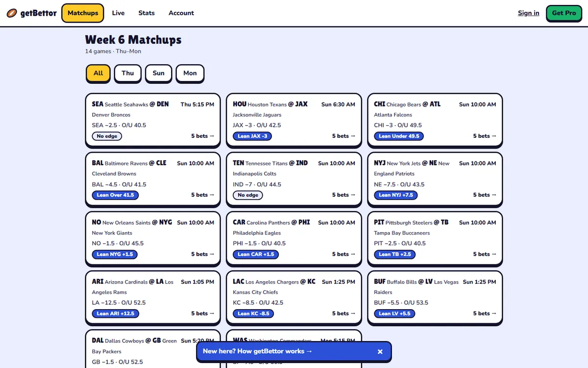Click 'Sun 6:30 AM' kickoff time
588x368 pixels.
click(338, 105)
